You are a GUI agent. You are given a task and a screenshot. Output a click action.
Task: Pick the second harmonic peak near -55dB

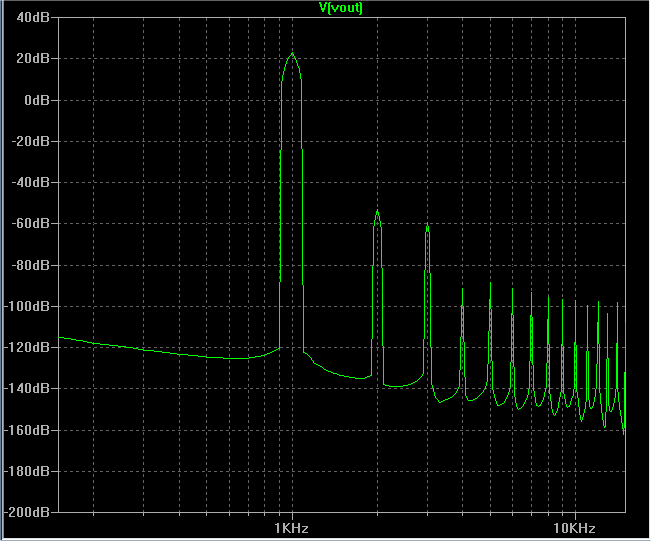point(377,211)
